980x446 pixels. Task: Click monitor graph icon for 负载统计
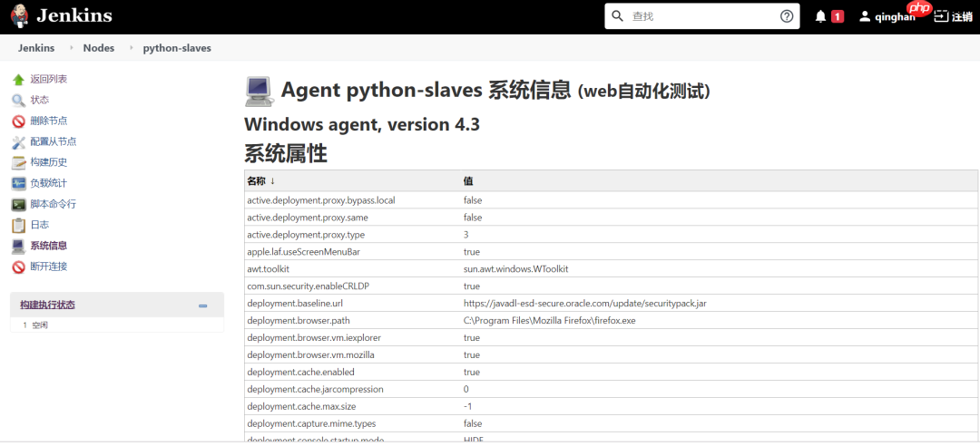coord(19,184)
